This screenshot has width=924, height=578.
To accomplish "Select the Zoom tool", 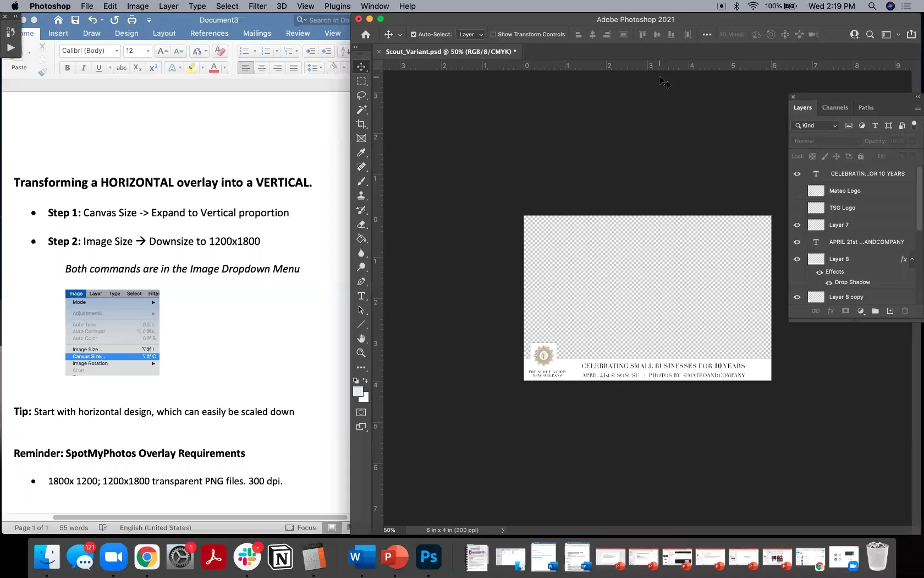I will 361,353.
